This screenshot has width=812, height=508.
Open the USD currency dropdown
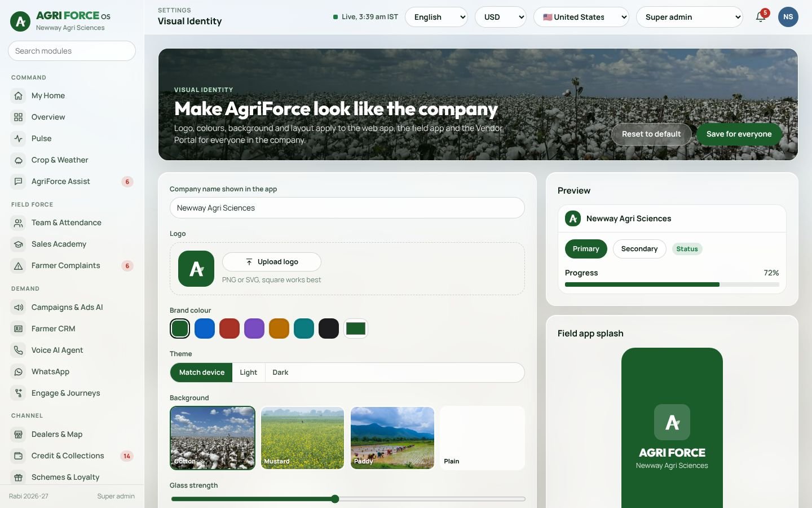point(501,17)
